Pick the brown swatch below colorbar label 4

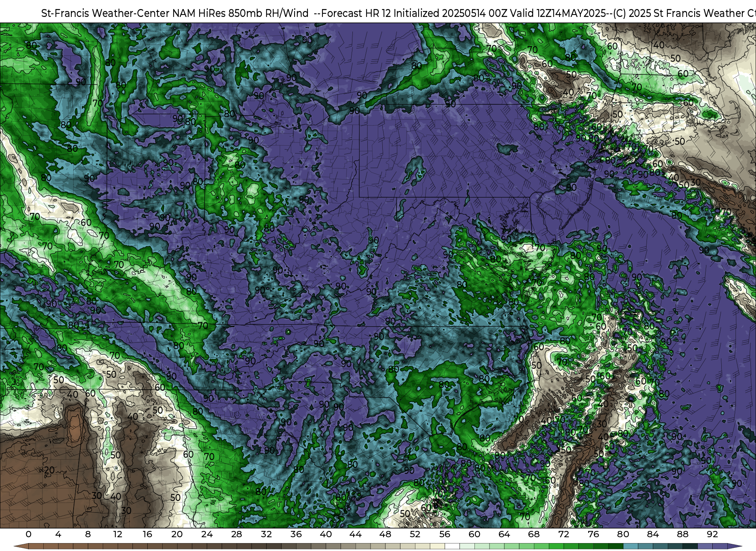coord(66,546)
